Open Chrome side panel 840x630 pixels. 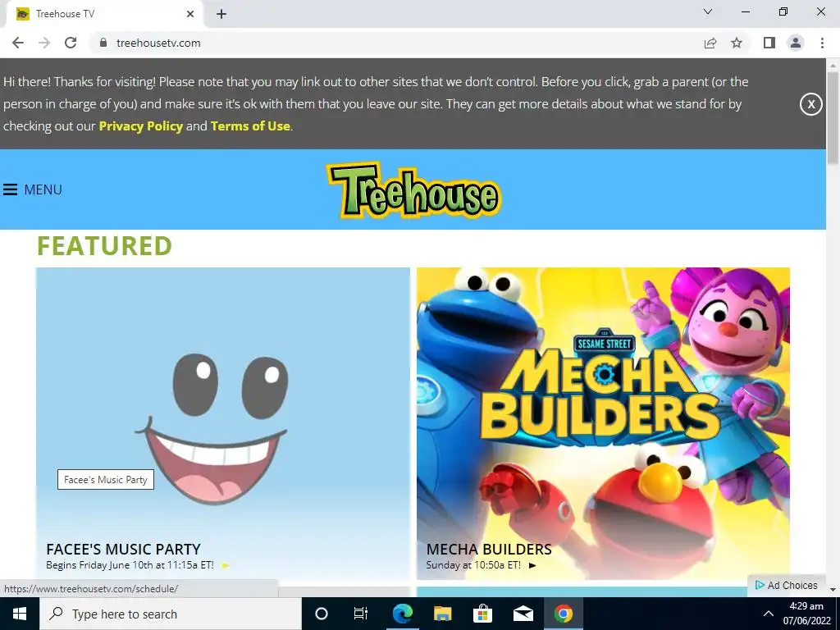point(769,43)
